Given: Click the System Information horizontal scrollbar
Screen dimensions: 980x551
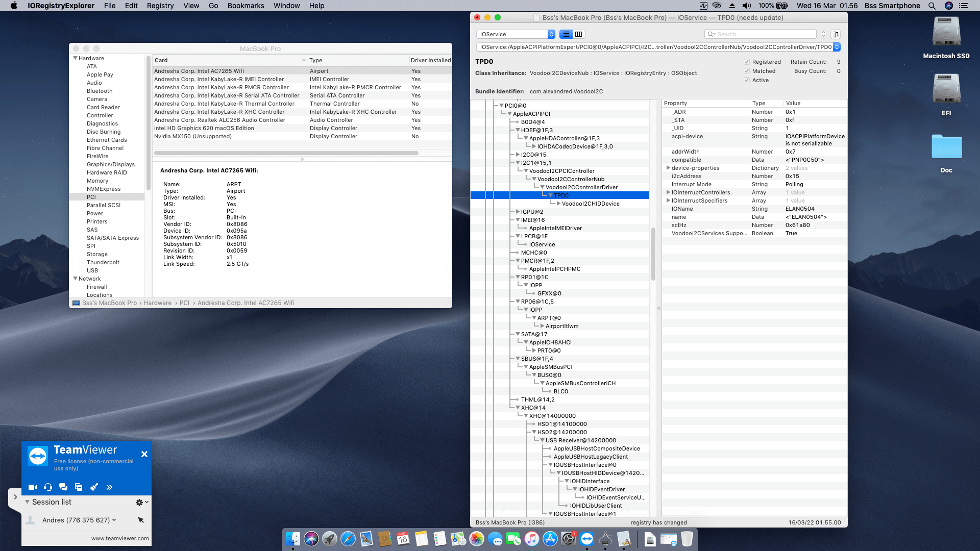Looking at the screenshot, I should pyautogui.click(x=286, y=153).
